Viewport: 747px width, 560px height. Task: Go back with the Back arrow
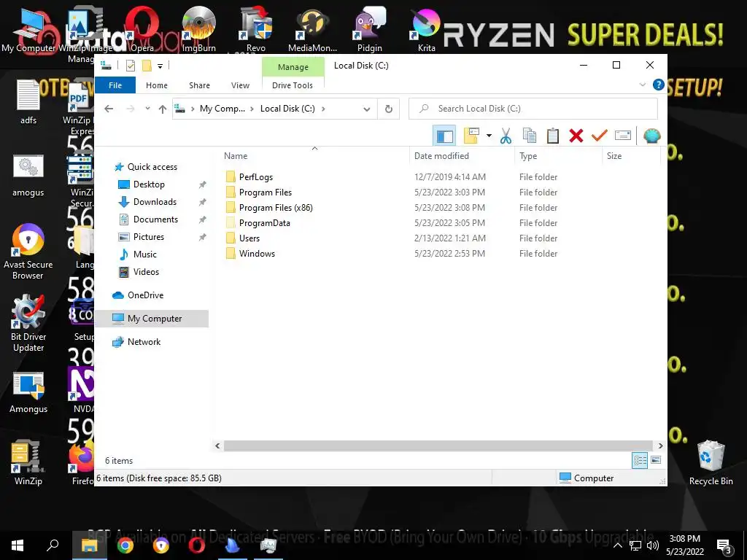click(x=109, y=109)
